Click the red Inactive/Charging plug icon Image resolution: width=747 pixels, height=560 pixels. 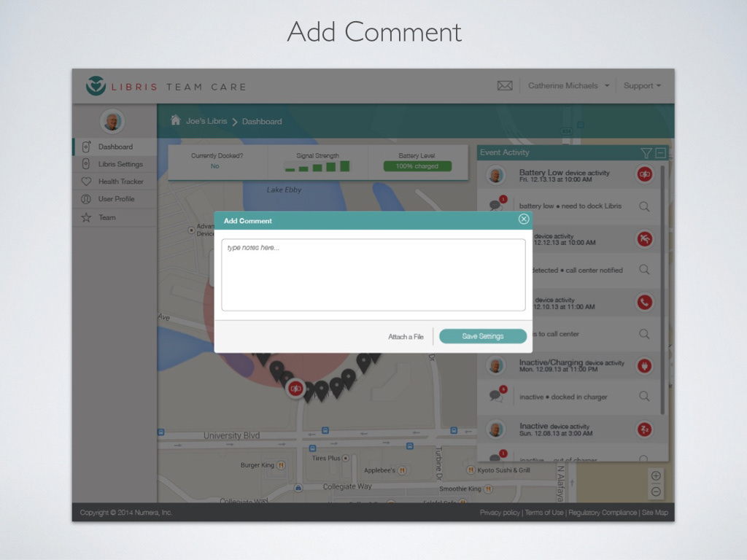click(645, 366)
